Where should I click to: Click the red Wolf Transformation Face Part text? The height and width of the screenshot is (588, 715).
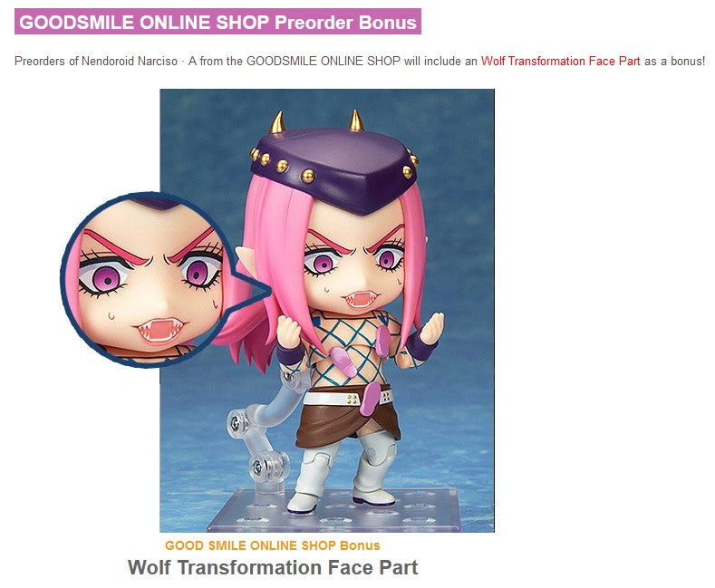point(560,61)
